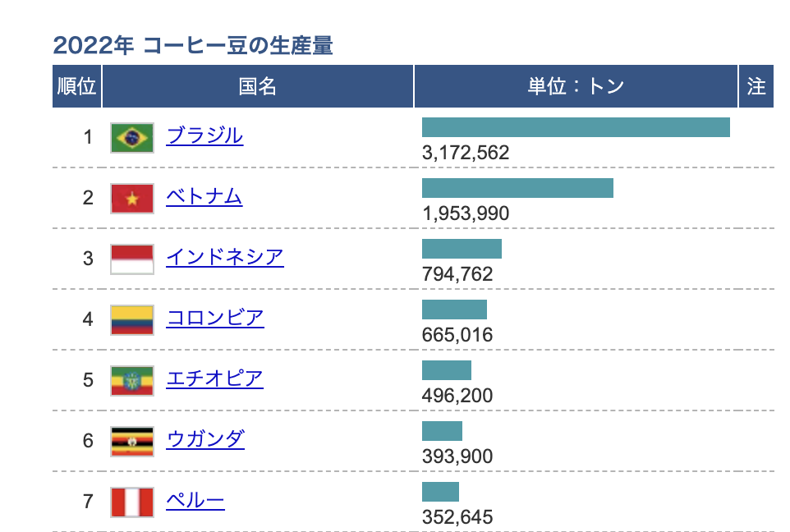Click the 注 column header
Image resolution: width=790 pixels, height=532 pixels.
click(x=756, y=86)
